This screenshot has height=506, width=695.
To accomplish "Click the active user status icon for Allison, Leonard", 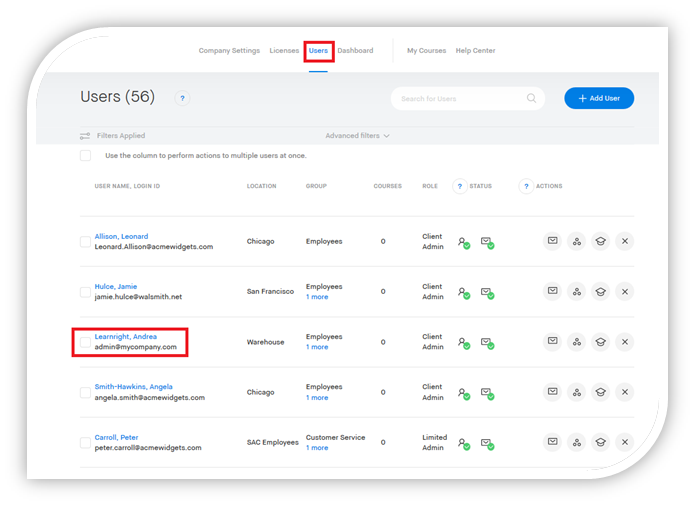I will tap(464, 242).
